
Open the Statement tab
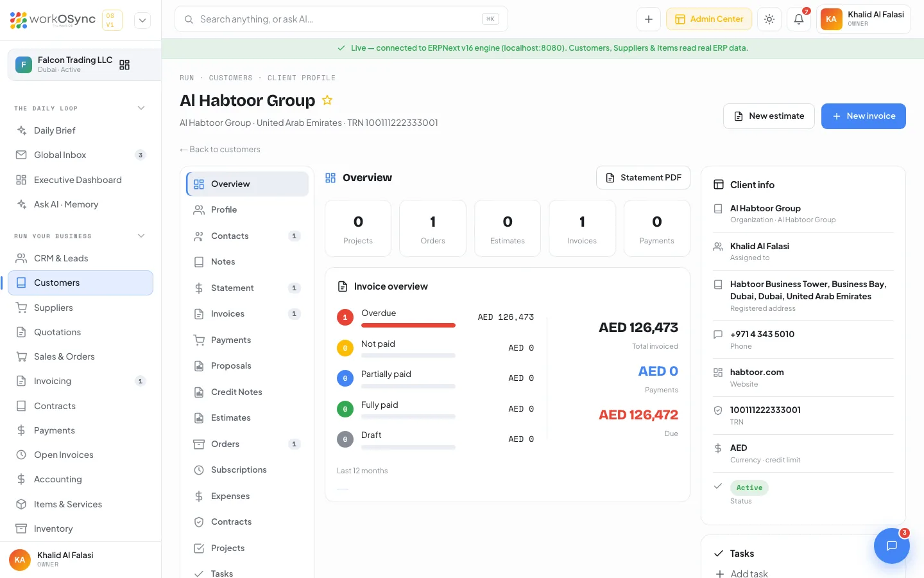pyautogui.click(x=247, y=288)
